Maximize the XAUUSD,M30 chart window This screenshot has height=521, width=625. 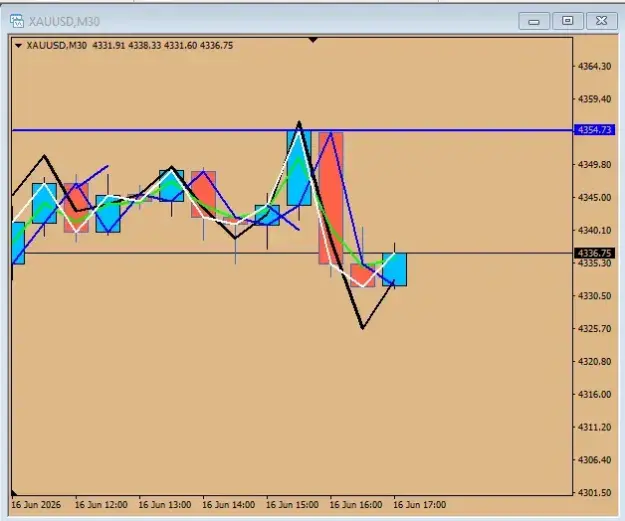pyautogui.click(x=568, y=21)
